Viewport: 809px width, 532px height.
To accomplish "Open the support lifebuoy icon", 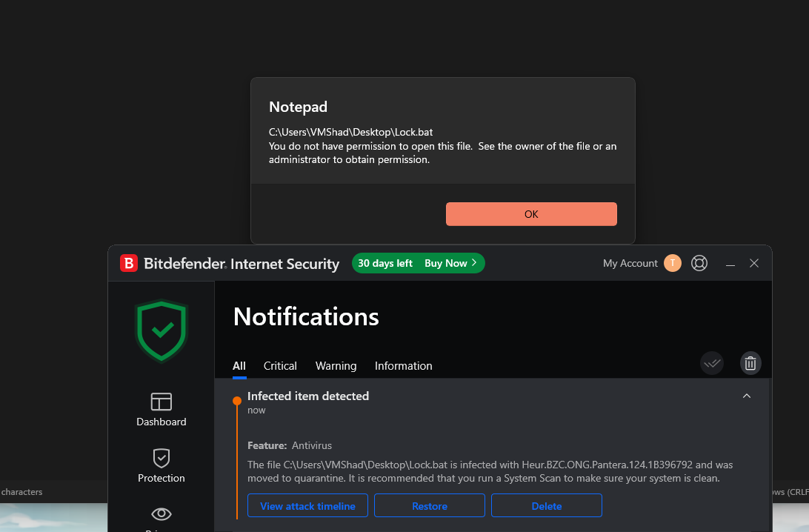I will point(699,263).
